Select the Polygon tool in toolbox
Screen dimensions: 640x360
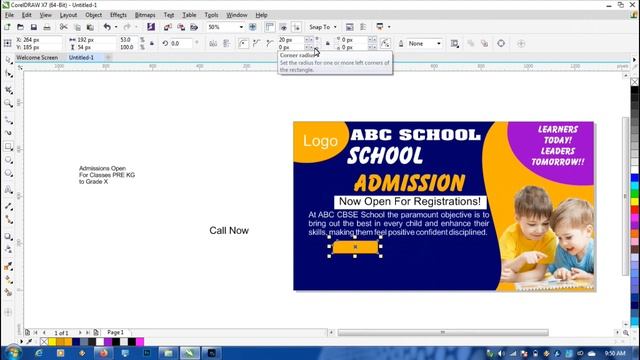point(8,173)
